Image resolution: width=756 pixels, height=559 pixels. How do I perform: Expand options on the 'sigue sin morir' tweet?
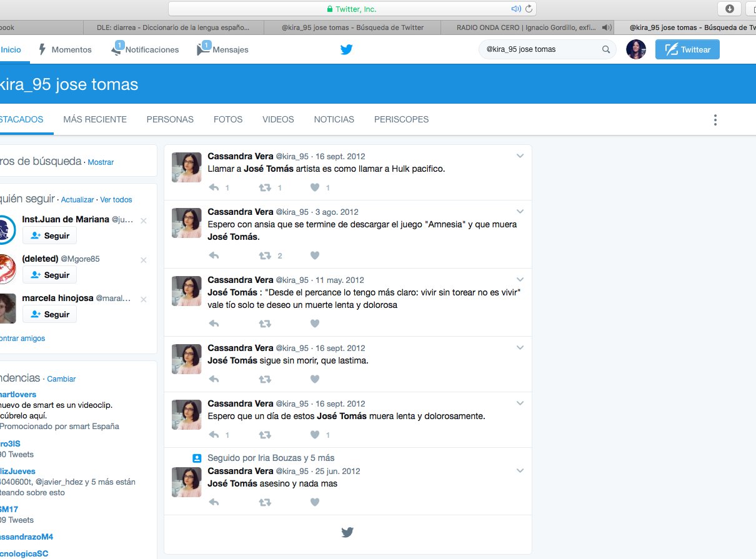tap(520, 348)
